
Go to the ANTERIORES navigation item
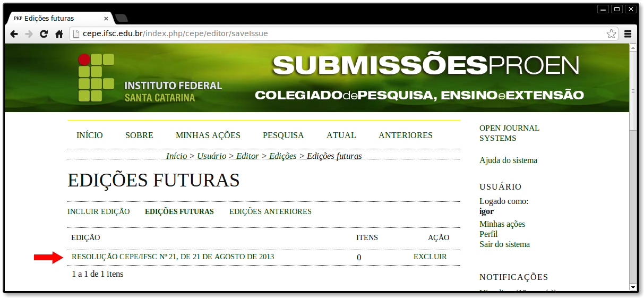pyautogui.click(x=406, y=135)
